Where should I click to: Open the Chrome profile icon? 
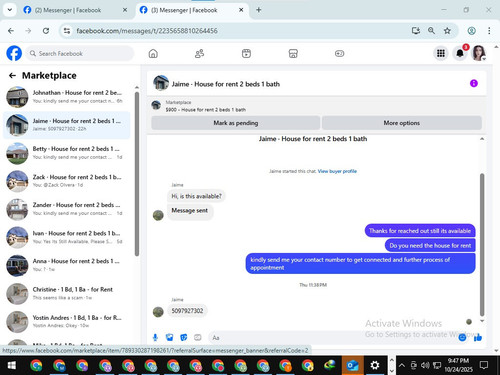(x=471, y=31)
